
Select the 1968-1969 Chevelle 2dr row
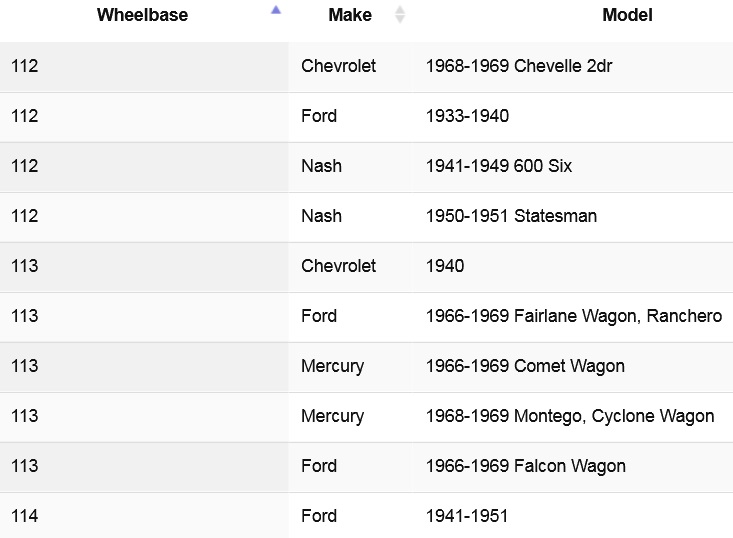tap(366, 66)
